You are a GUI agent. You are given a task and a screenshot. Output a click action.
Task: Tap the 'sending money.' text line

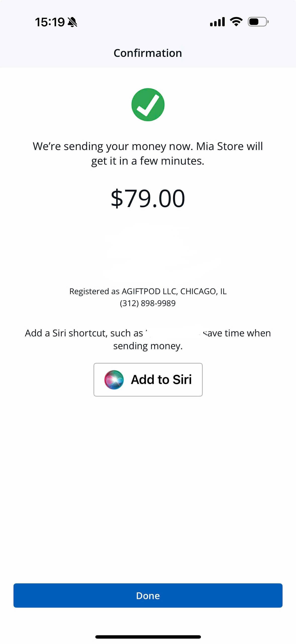148,346
